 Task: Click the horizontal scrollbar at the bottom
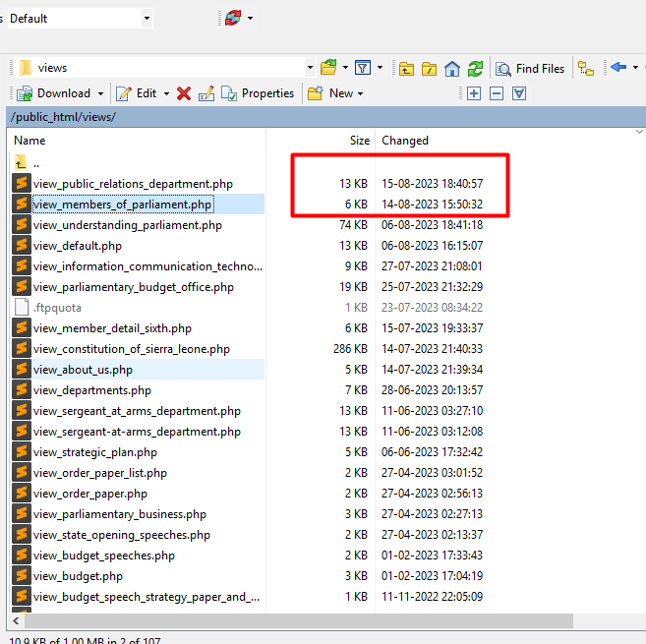[x=295, y=620]
